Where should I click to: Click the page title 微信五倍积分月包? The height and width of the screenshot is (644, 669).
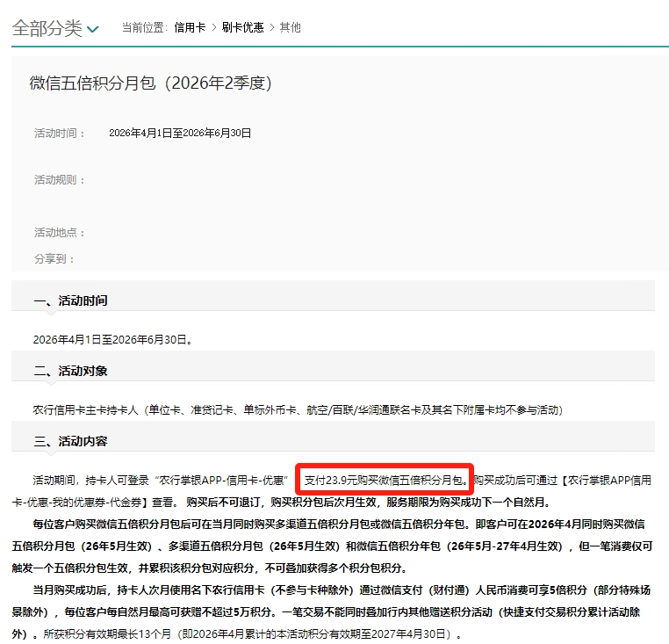150,83
